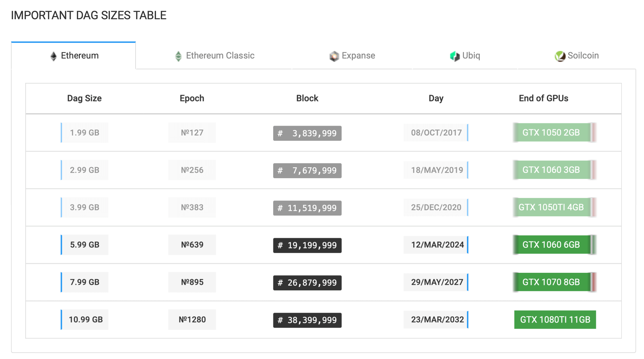Click block number 19,199,999 label

coord(307,245)
